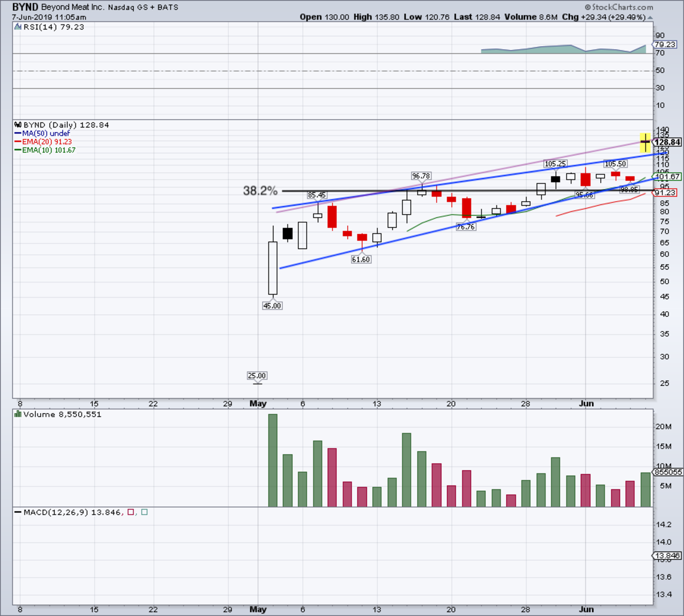Click the small icon before RSI(14) label
This screenshot has height=616, width=684.
pyautogui.click(x=18, y=27)
